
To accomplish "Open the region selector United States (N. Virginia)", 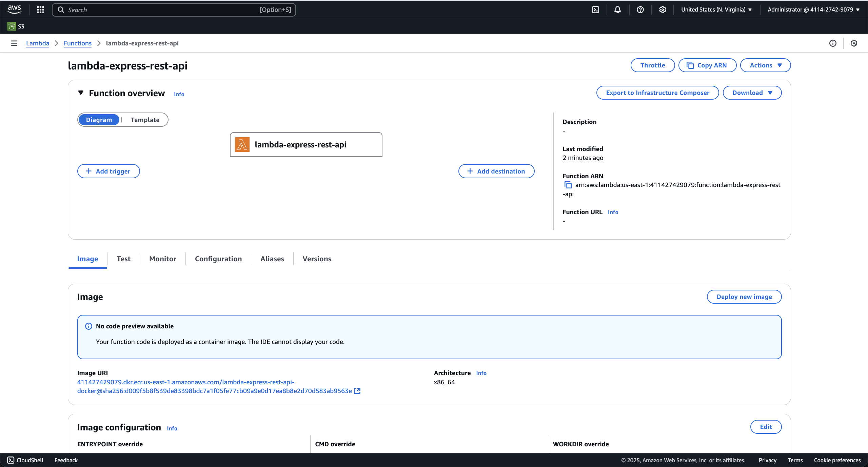I will 716,9.
